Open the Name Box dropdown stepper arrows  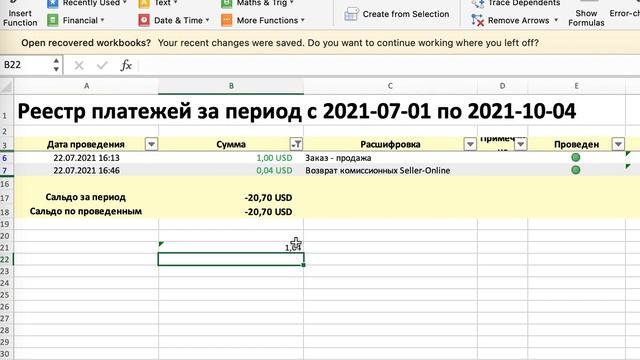[x=56, y=65]
